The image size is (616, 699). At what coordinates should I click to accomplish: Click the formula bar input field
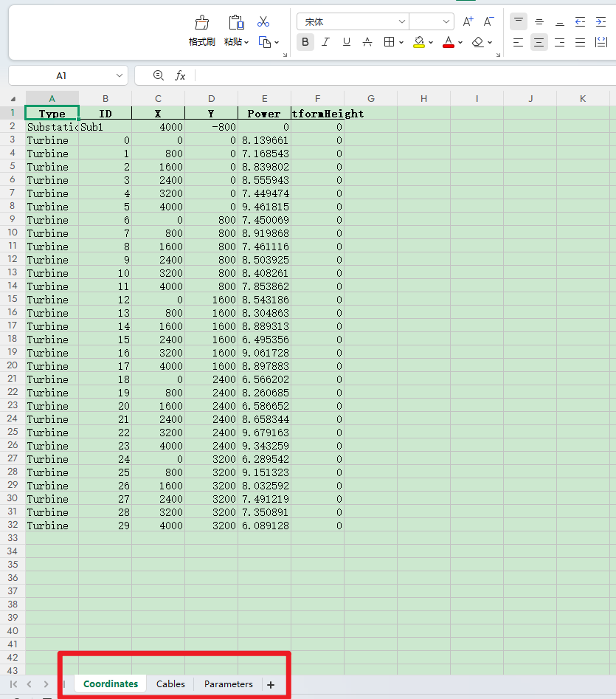pos(398,75)
